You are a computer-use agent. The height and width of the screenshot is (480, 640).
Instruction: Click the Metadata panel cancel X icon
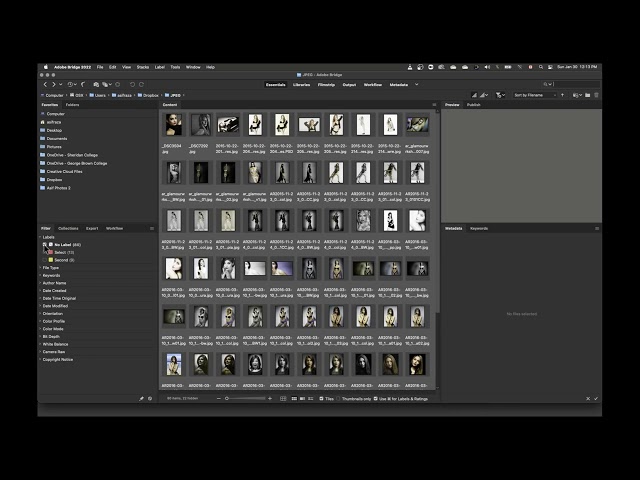[588, 398]
